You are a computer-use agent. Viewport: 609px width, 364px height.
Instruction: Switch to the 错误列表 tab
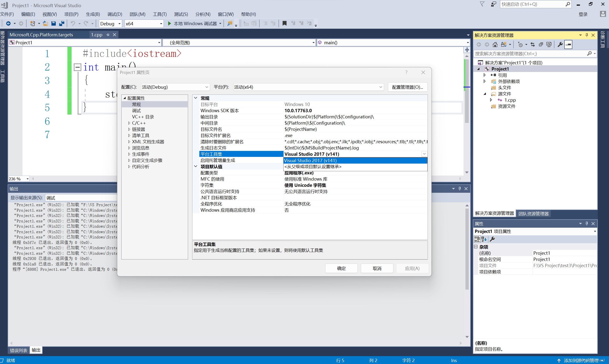click(18, 350)
